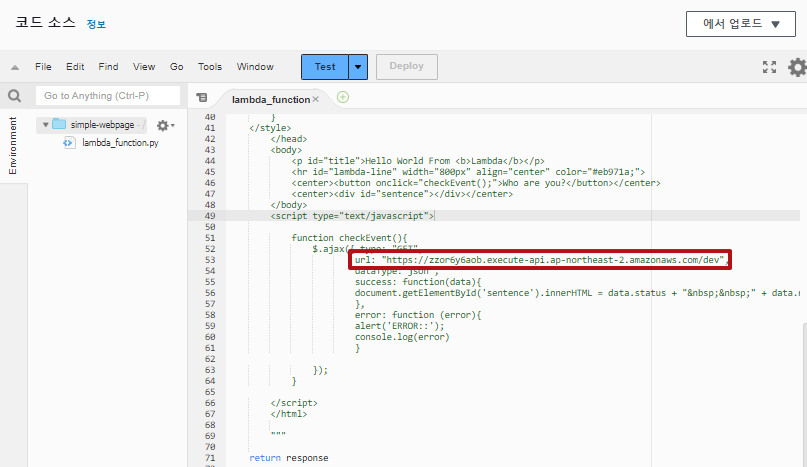Viewport: 807px width, 467px height.
Task: Click the search magnifier icon
Action: point(14,96)
